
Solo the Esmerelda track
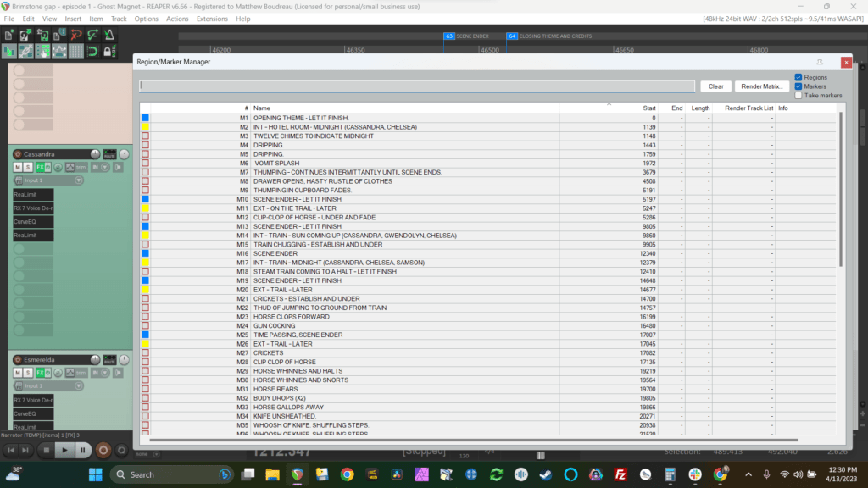28,373
